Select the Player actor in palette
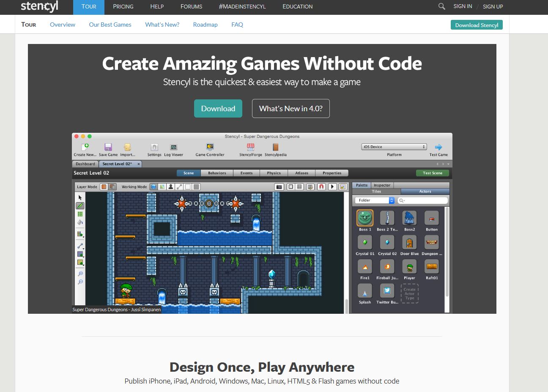 point(409,267)
